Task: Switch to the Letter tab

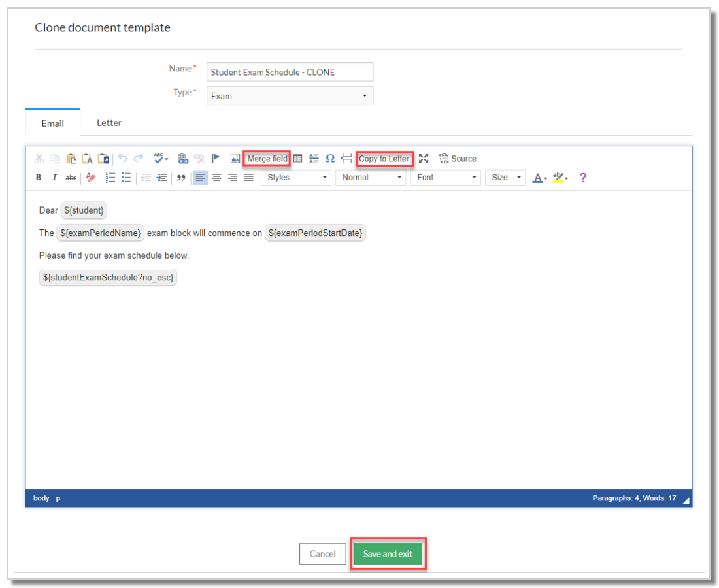Action: pyautogui.click(x=109, y=123)
